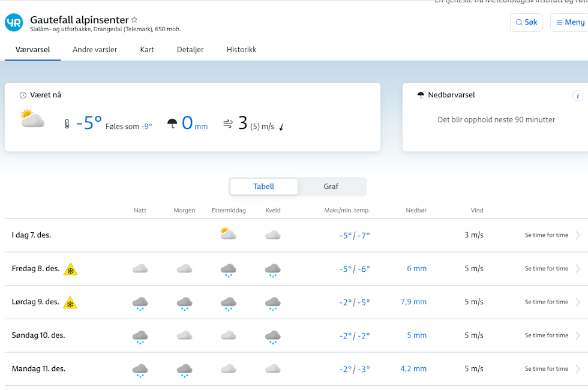Click the 'Fredag 8. des.' row label
Image resolution: width=588 pixels, height=390 pixels.
click(35, 269)
